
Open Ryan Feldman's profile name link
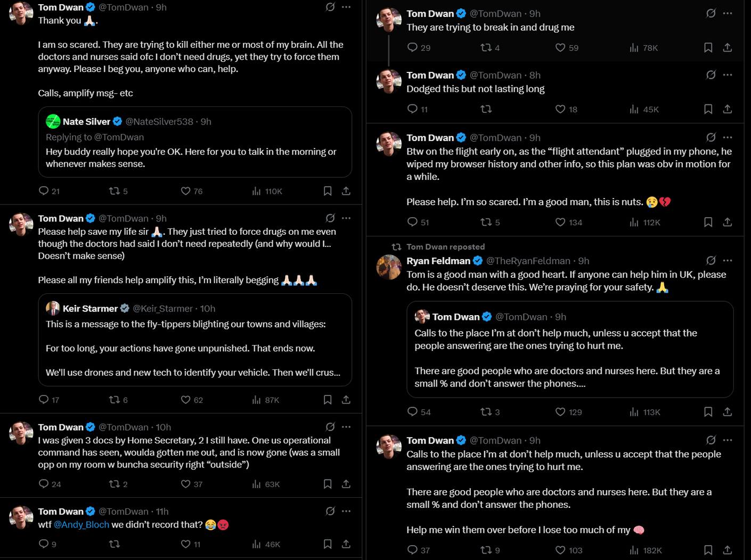(438, 261)
